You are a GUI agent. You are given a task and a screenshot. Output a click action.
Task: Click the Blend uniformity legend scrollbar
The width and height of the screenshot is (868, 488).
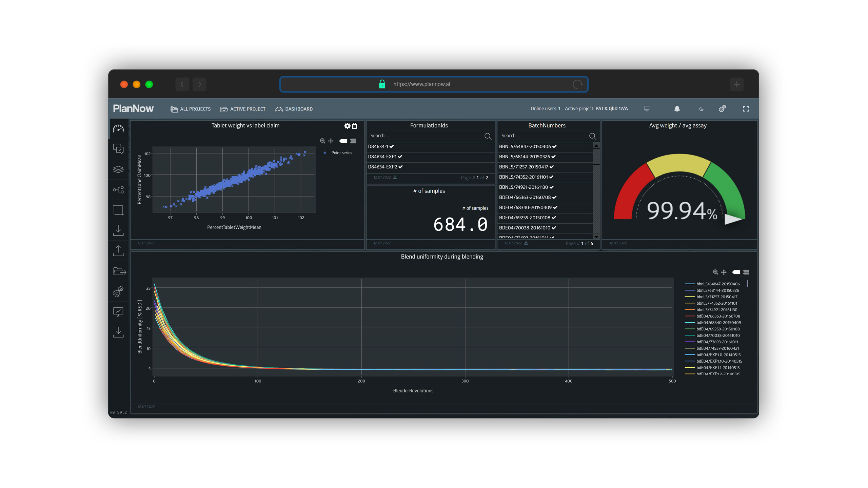[x=747, y=284]
